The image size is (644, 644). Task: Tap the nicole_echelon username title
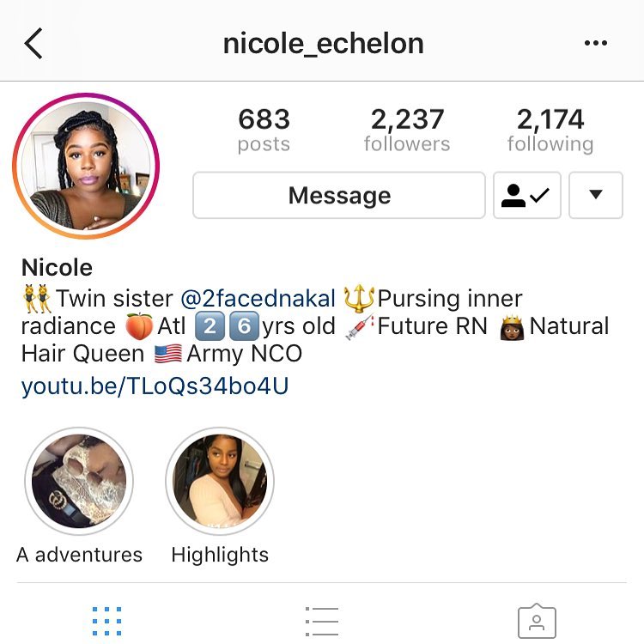point(323,44)
